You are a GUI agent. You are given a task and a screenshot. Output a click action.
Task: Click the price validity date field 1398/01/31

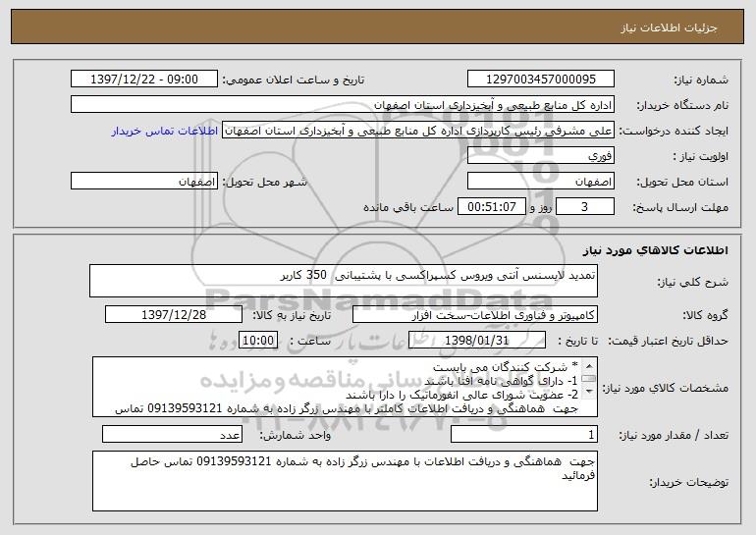coord(477,341)
